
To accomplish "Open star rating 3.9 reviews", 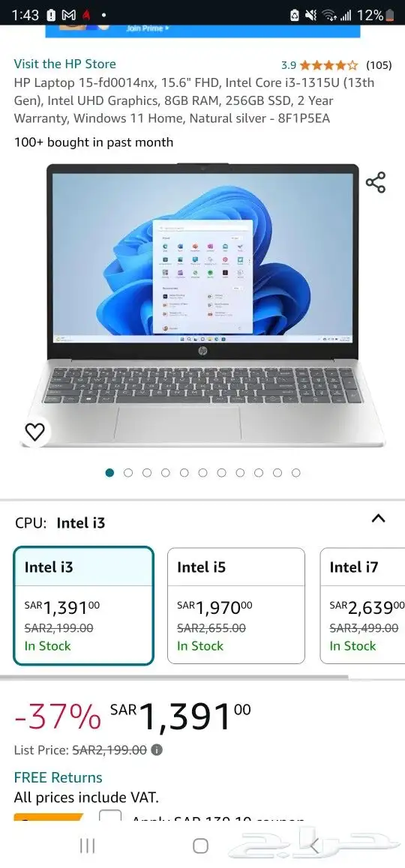I will (x=319, y=65).
